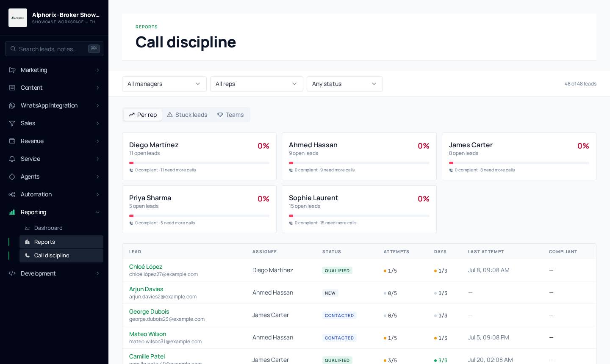Open lead Arjun Davies

(146, 289)
